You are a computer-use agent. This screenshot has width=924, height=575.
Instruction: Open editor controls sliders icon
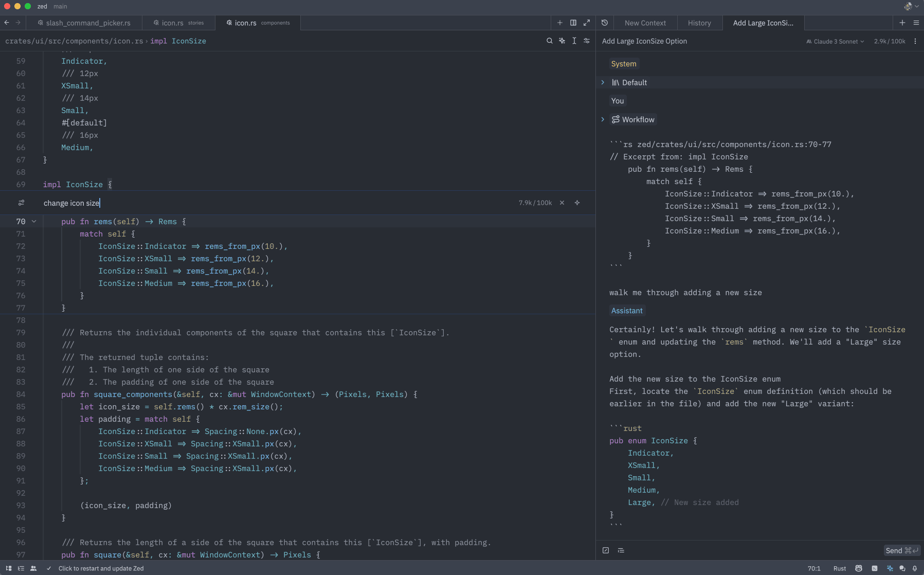click(x=587, y=41)
